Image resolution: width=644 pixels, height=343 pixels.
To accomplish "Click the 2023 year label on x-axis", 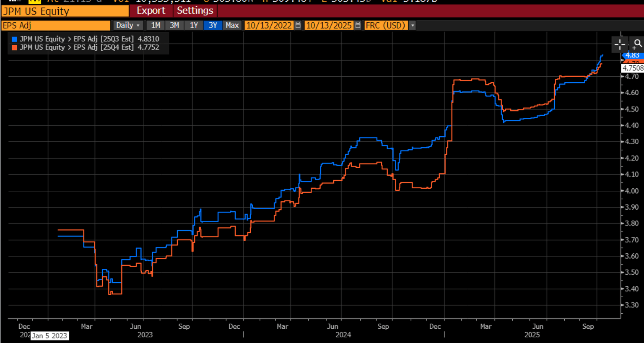I will click(x=145, y=335).
